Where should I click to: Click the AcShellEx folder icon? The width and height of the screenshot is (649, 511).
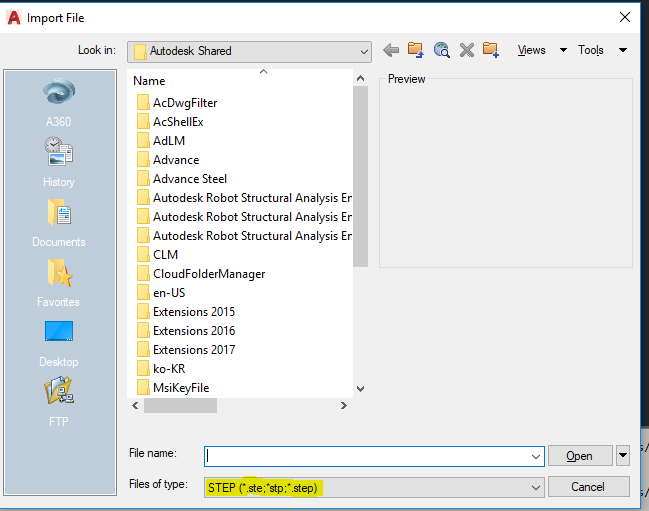(x=143, y=122)
